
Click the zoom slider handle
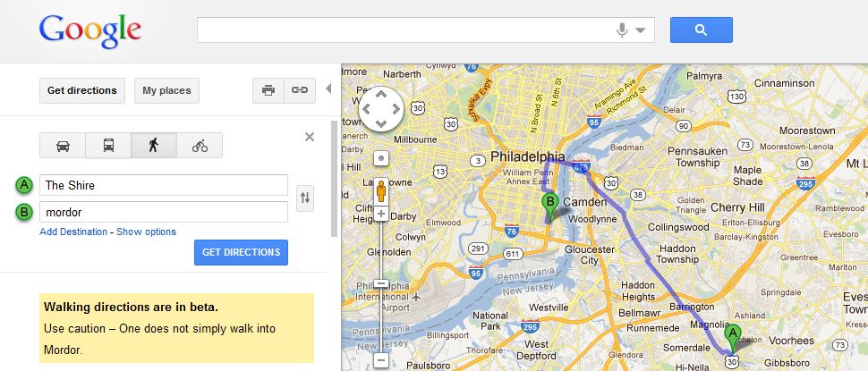pyautogui.click(x=381, y=283)
